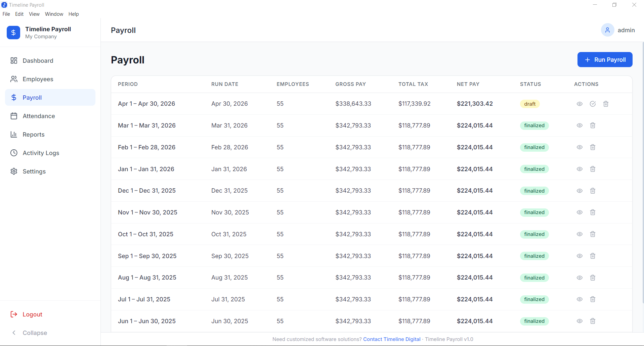The height and width of the screenshot is (346, 644).
Task: Finalize the Apr 2026 draft payroll via checkmark
Action: point(593,104)
